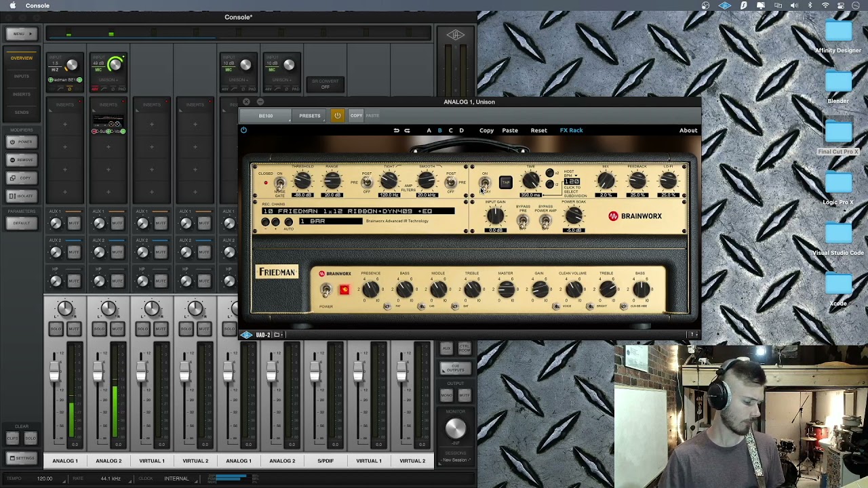
Task: Flip the Bypass Power Amp switch
Action: pyautogui.click(x=545, y=222)
